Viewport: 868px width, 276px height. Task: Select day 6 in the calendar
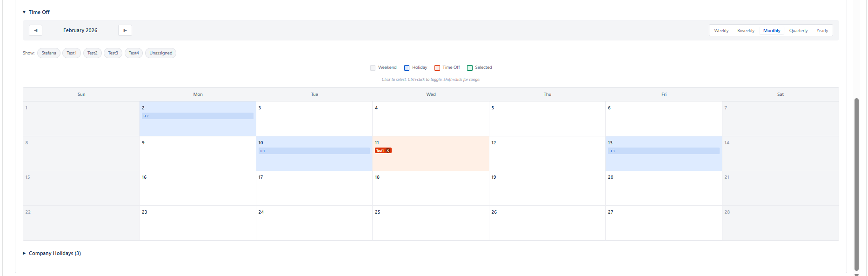pos(664,119)
